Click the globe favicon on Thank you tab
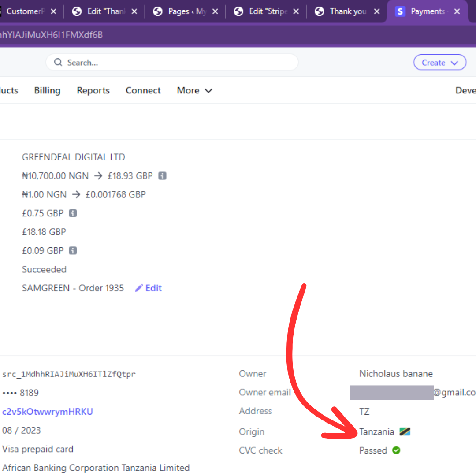The width and height of the screenshot is (476, 476). coord(319,11)
